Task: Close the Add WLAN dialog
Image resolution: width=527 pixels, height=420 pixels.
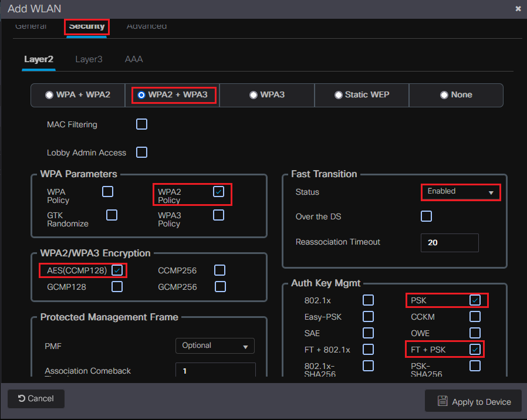Action: tap(518, 9)
